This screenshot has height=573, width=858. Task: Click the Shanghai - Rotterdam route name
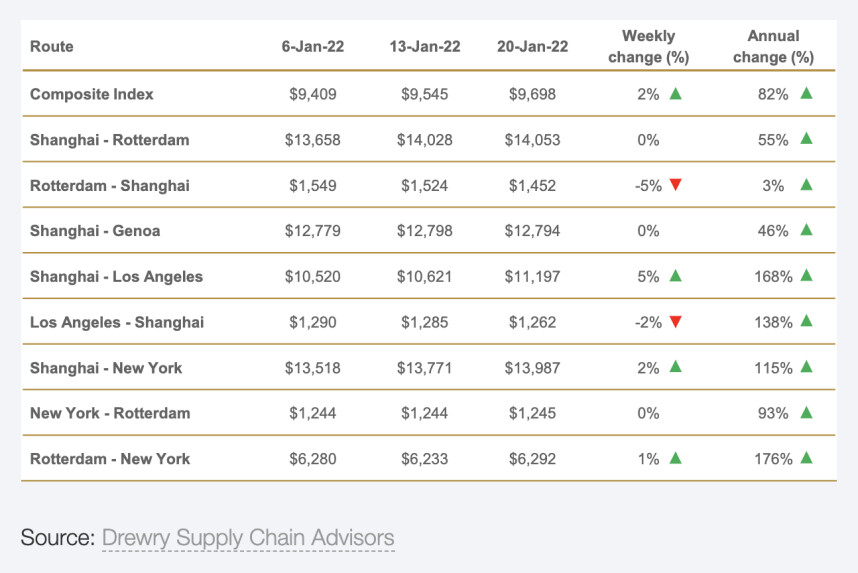[x=109, y=140]
